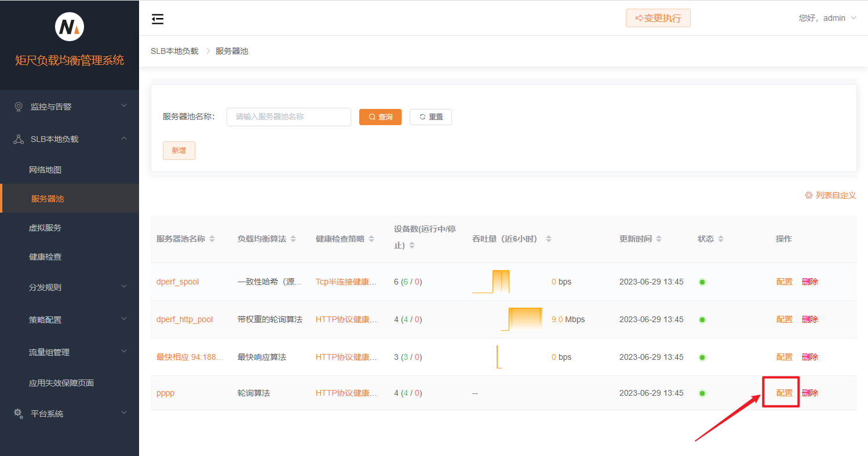Select the SLB本地负载 network icon

pyautogui.click(x=18, y=138)
